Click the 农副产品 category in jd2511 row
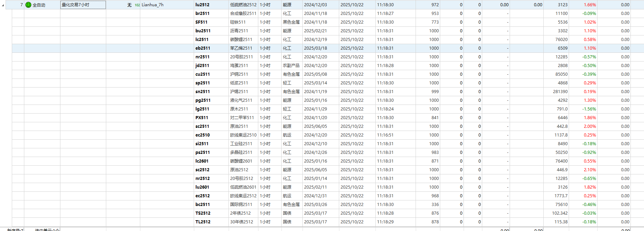644x231 pixels. point(291,66)
